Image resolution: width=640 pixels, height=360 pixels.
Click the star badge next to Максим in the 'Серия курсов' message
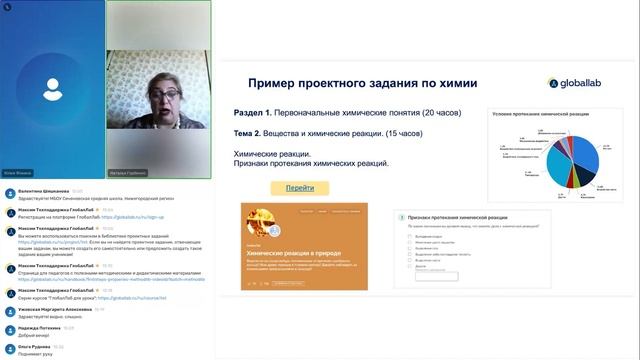tap(98, 290)
